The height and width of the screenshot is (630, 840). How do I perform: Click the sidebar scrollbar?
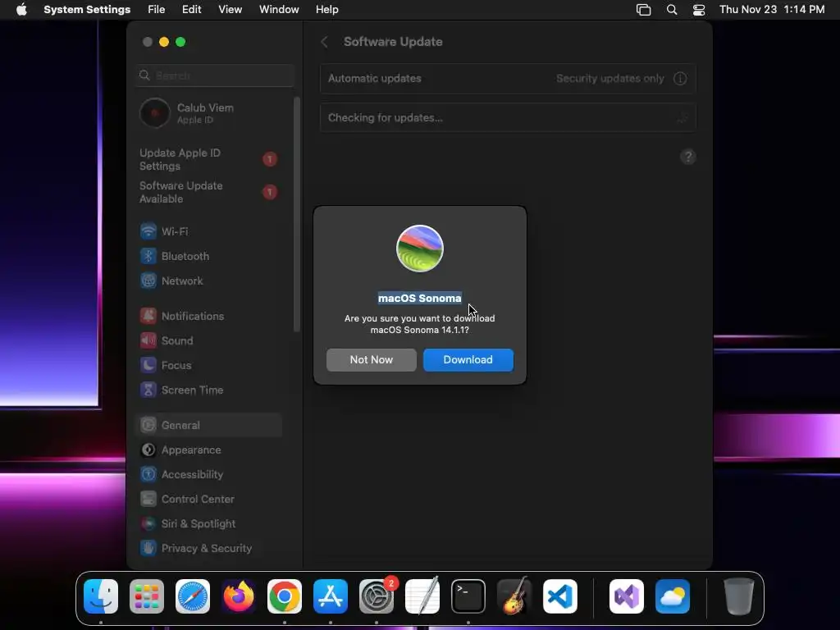tap(297, 214)
